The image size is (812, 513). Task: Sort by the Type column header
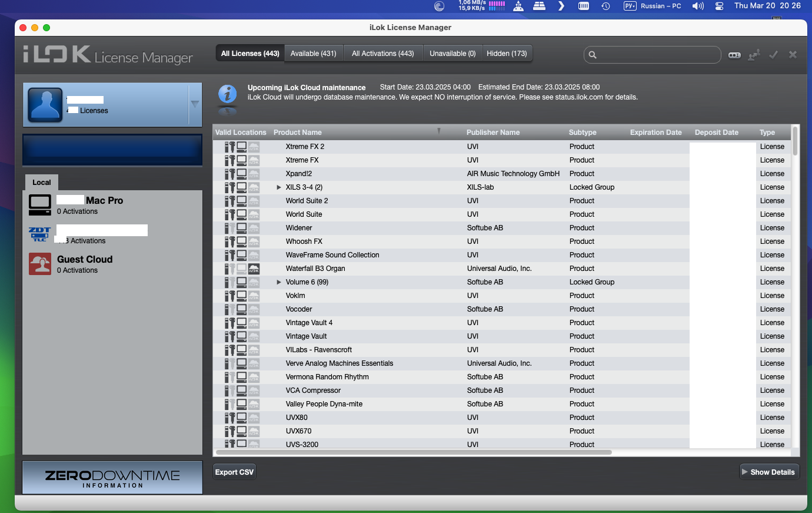767,133
